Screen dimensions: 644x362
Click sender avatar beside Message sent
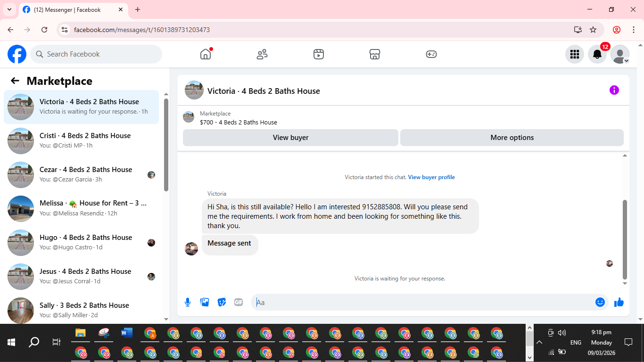tap(191, 249)
